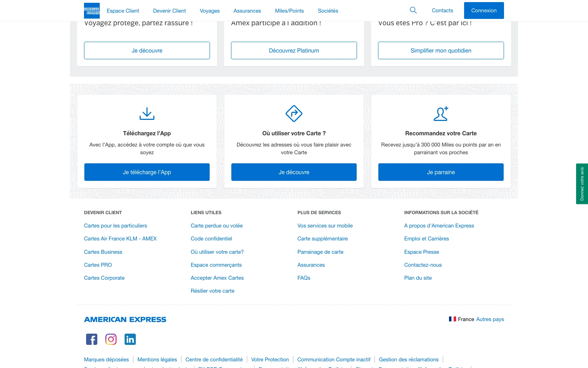This screenshot has height=368, width=588.
Task: Click Autres pays link
Action: click(490, 319)
